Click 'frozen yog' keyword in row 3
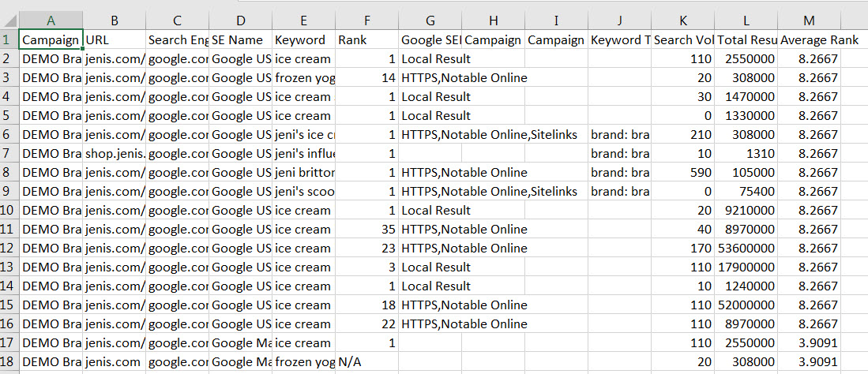 304,77
